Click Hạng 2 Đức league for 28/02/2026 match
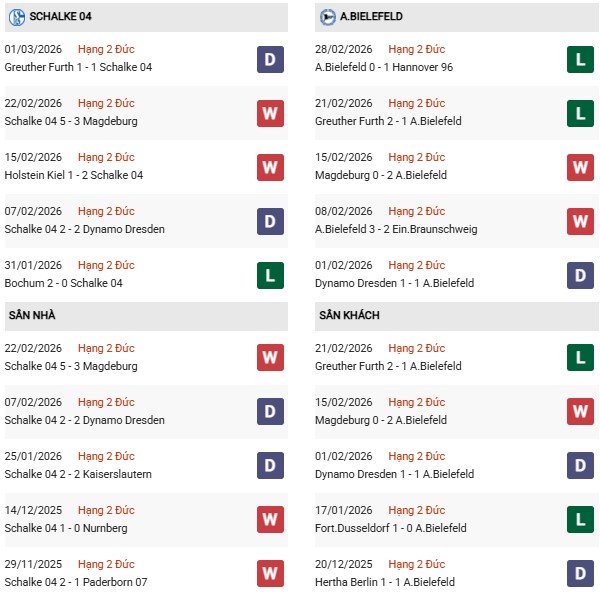The width and height of the screenshot is (600, 594). tap(417, 49)
